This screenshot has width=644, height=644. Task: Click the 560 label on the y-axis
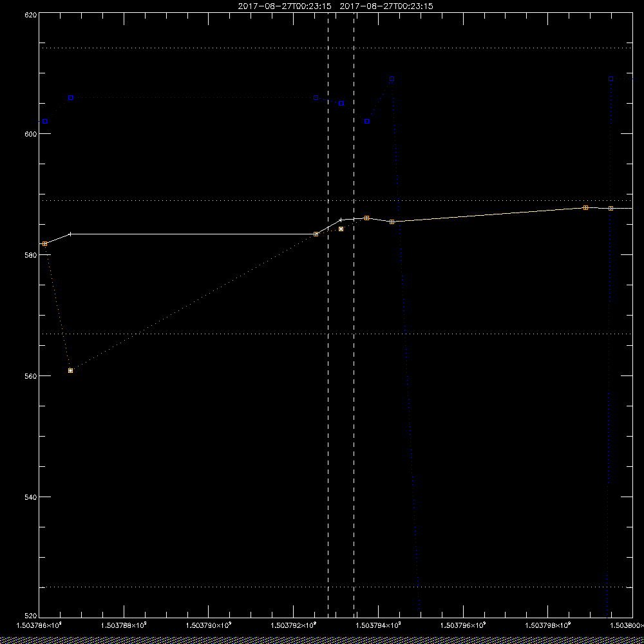point(31,376)
